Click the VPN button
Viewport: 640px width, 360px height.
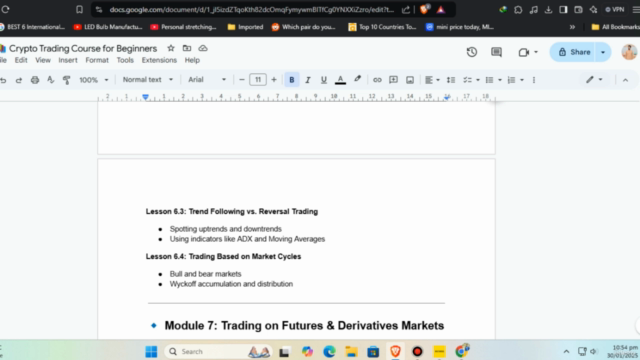pos(615,9)
